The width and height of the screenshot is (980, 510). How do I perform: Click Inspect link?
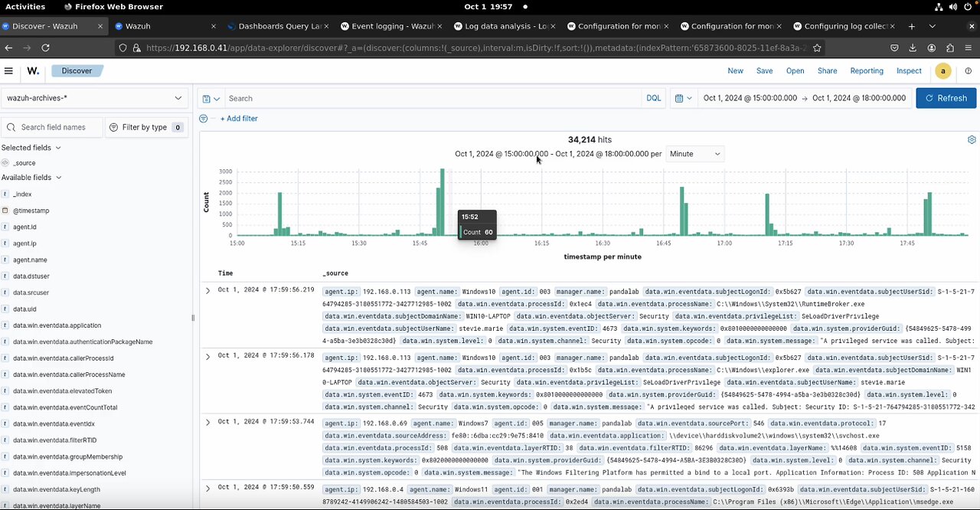(909, 70)
